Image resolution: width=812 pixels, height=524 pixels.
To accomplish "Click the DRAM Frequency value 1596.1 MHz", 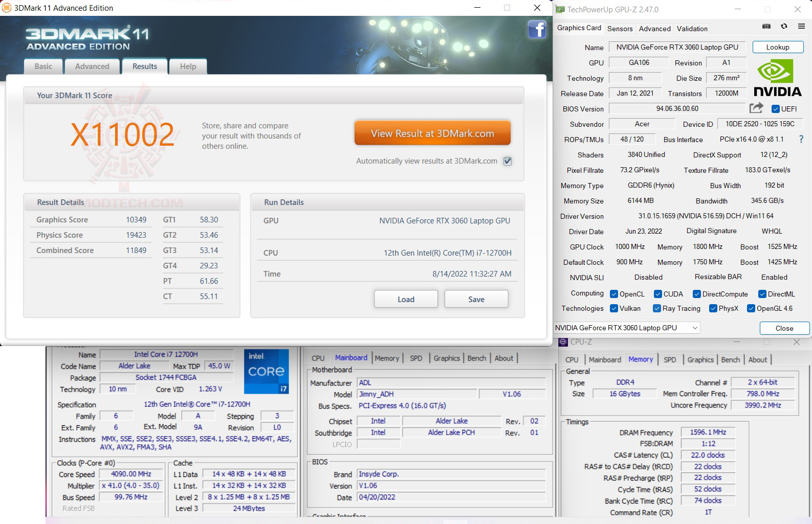I will pos(708,432).
